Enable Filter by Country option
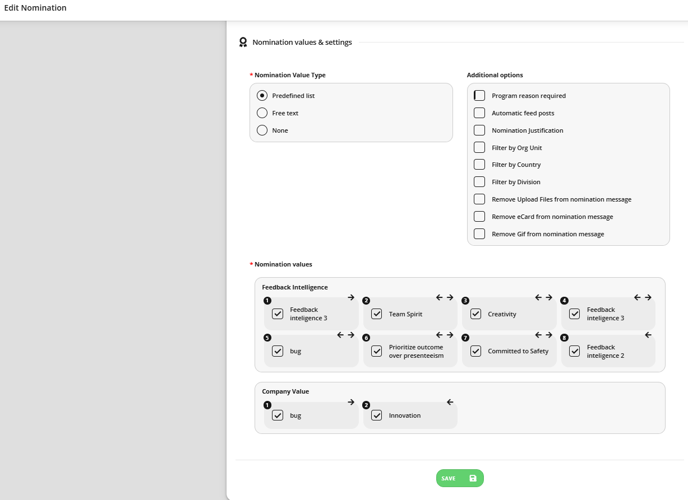This screenshot has width=688, height=500. [x=480, y=164]
